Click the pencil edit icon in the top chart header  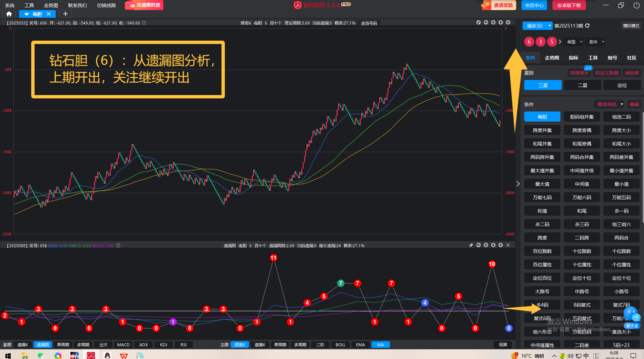tap(479, 23)
